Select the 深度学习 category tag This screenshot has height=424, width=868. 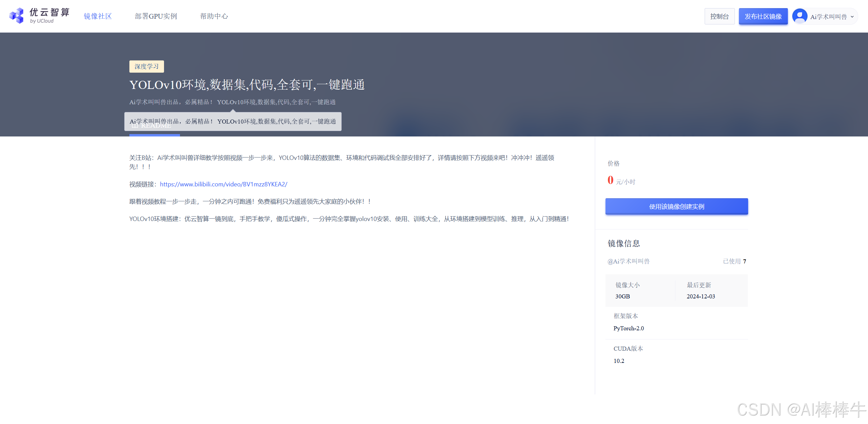pos(146,67)
